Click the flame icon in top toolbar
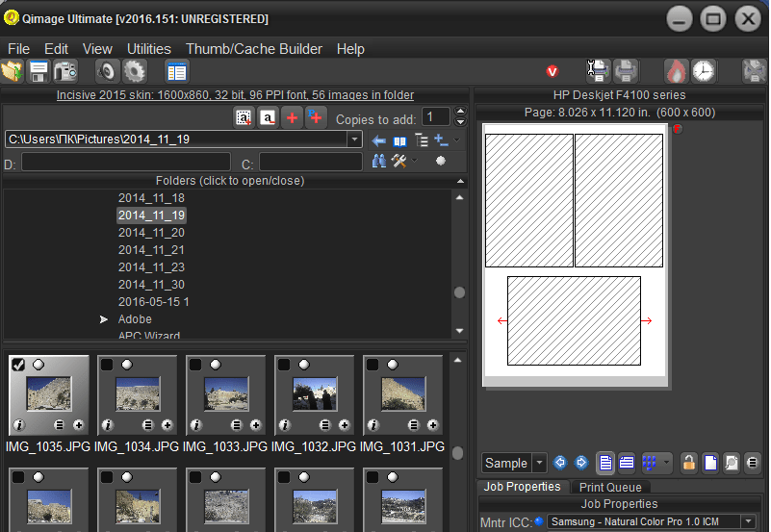Screen dimensions: 771x532 tap(677, 70)
